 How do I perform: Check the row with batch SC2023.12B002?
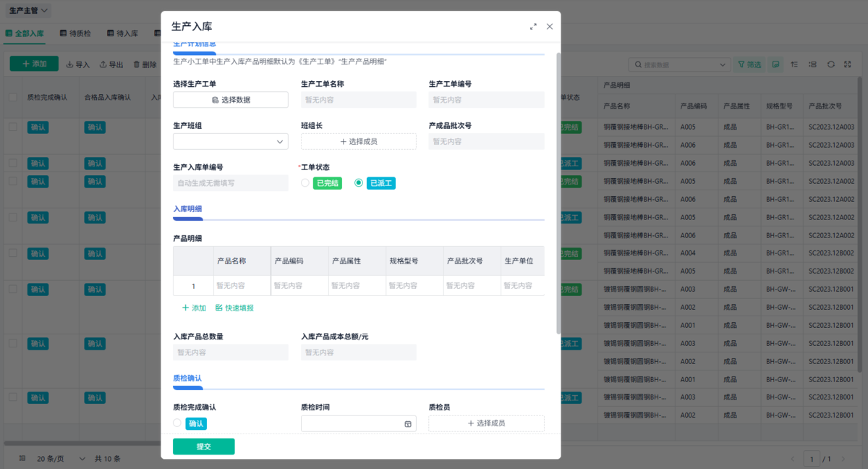point(13,253)
